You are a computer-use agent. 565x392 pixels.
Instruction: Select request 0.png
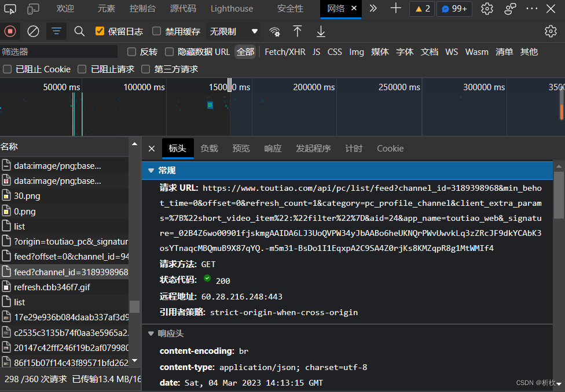[x=64, y=212]
